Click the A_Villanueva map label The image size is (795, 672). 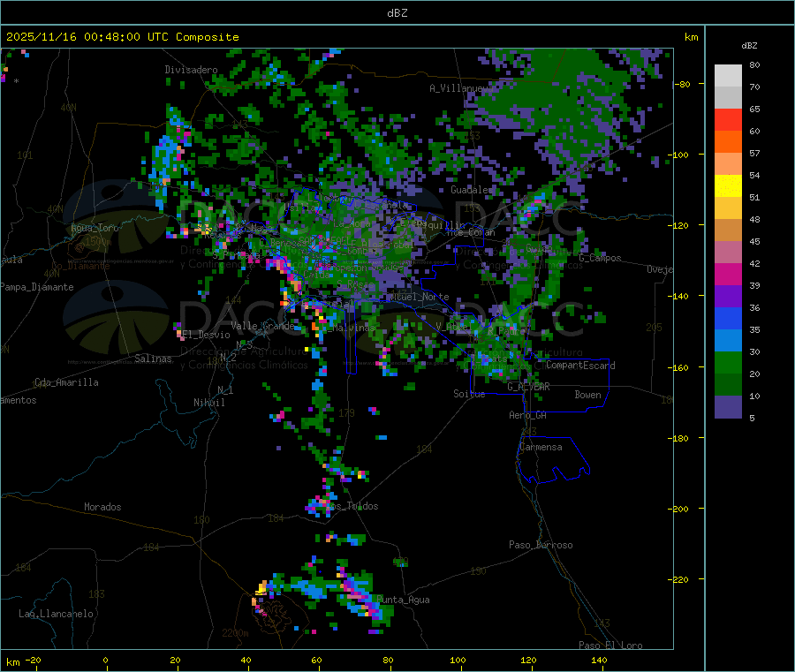click(461, 88)
